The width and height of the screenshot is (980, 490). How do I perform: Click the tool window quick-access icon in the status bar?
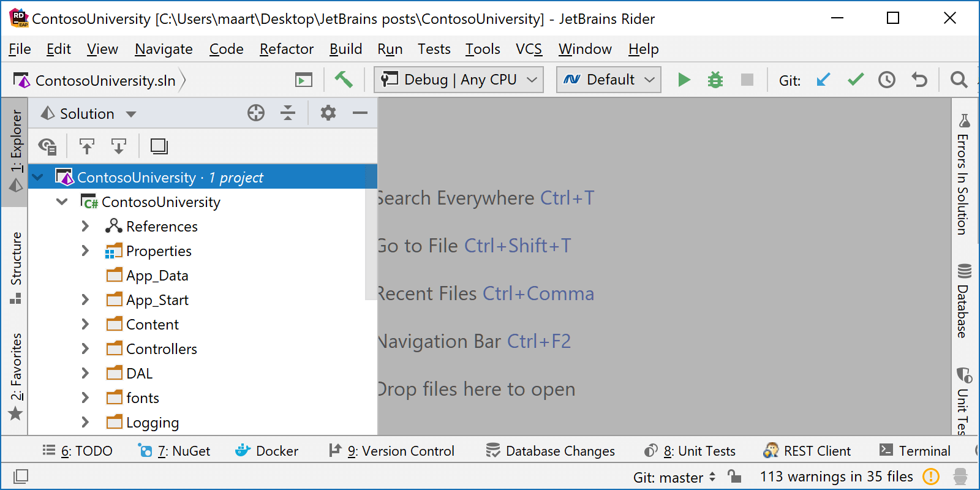[21, 476]
